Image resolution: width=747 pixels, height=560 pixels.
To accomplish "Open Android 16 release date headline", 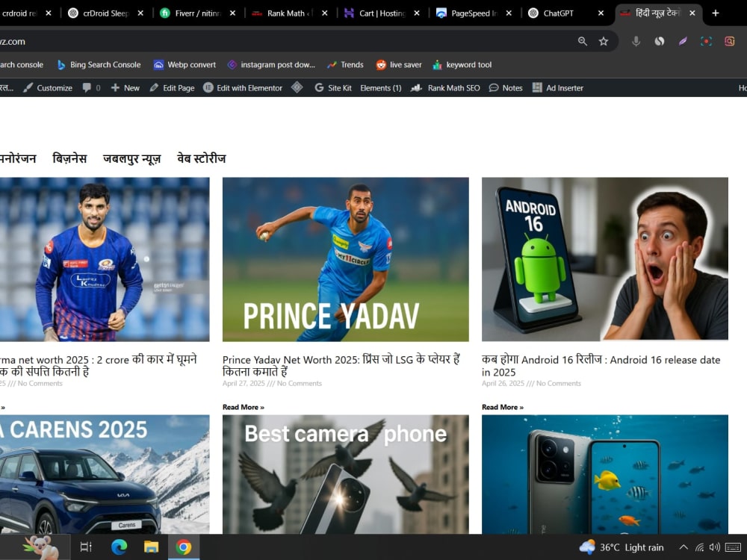I will [601, 366].
